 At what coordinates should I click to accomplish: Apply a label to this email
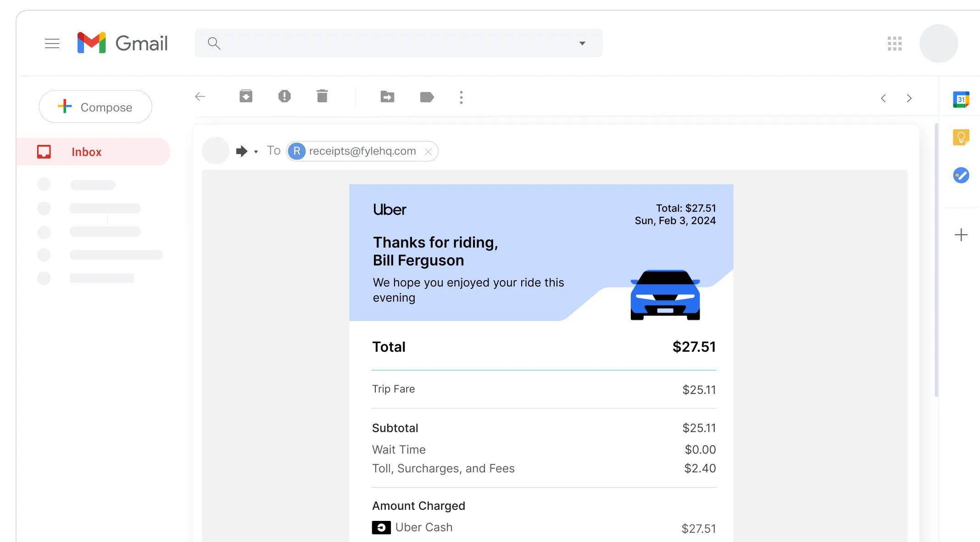[427, 97]
